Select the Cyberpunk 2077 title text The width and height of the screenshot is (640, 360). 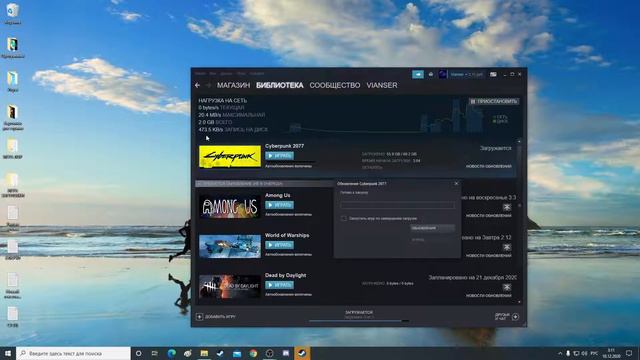284,146
